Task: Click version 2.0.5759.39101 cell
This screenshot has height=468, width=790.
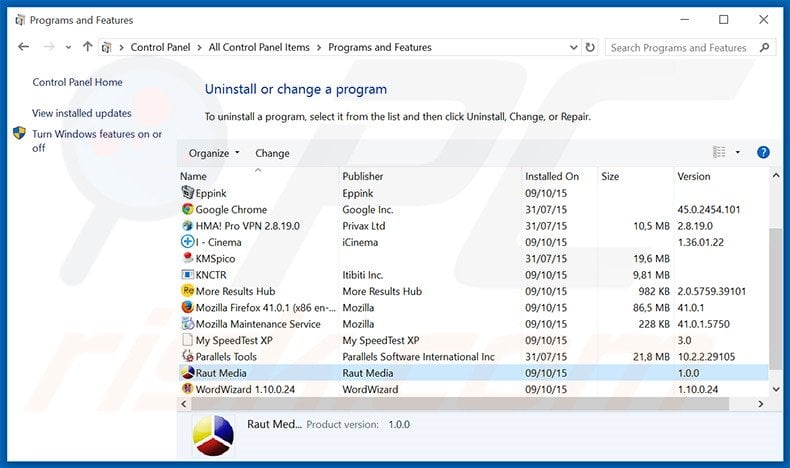Action: click(711, 291)
